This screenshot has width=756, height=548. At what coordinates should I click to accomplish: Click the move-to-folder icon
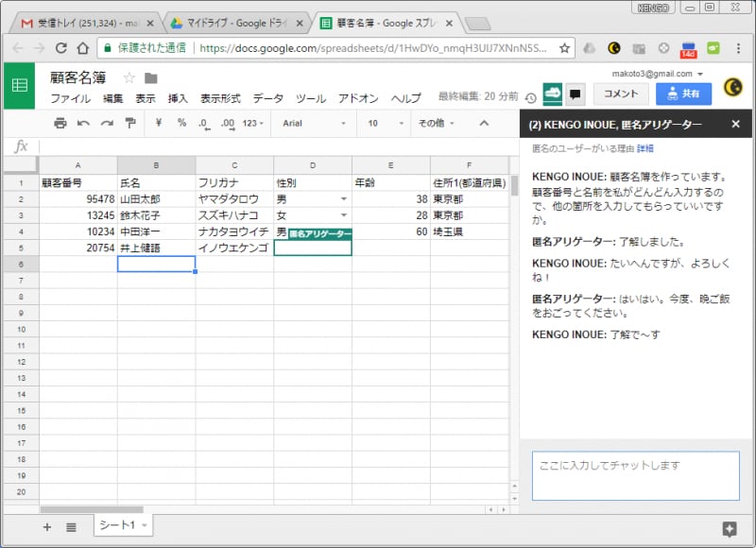pos(151,77)
